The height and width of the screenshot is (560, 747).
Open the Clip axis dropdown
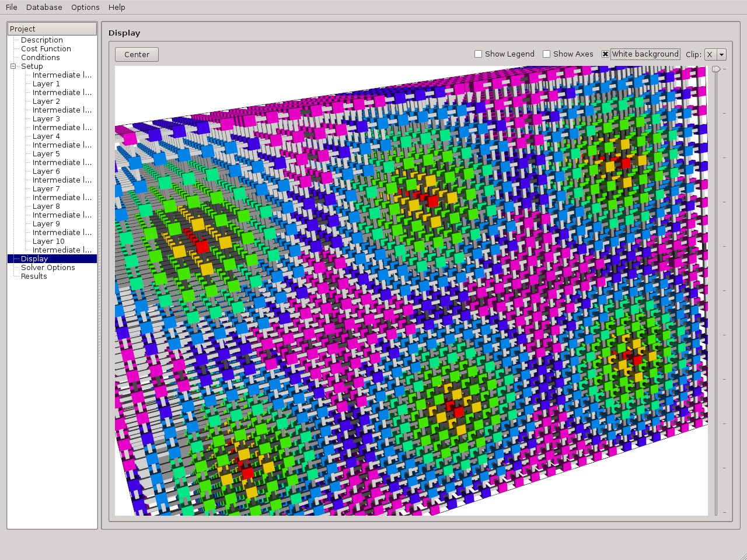[x=721, y=54]
